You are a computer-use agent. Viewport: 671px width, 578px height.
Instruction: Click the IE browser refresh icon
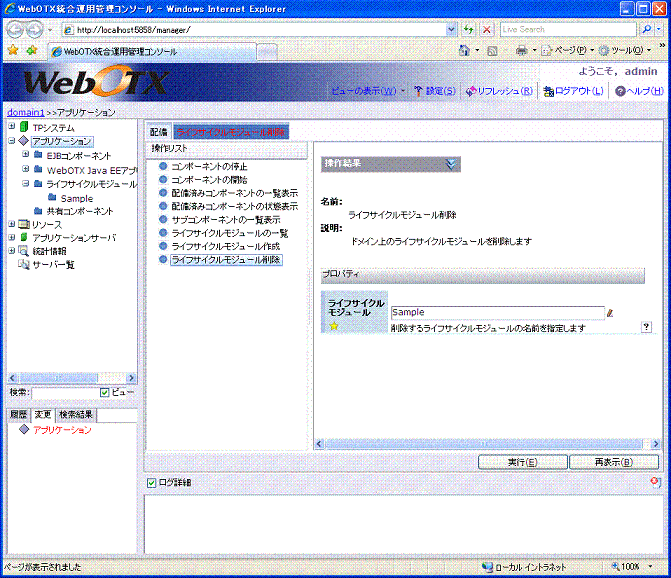[467, 30]
